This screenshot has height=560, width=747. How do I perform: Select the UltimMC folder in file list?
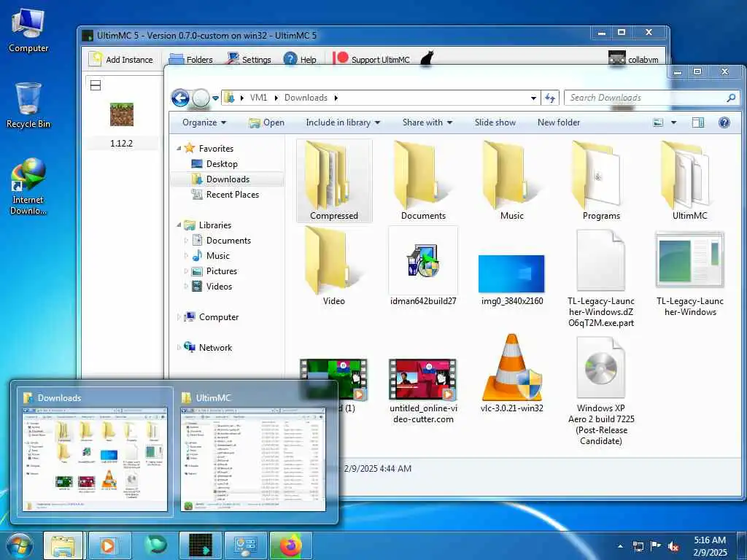pyautogui.click(x=690, y=181)
